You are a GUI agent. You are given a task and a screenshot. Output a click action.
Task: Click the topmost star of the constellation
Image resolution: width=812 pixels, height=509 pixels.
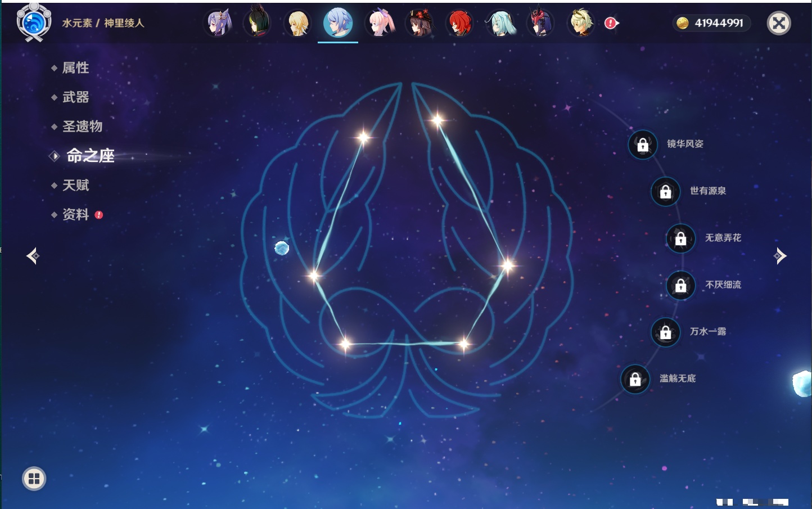pyautogui.click(x=437, y=120)
